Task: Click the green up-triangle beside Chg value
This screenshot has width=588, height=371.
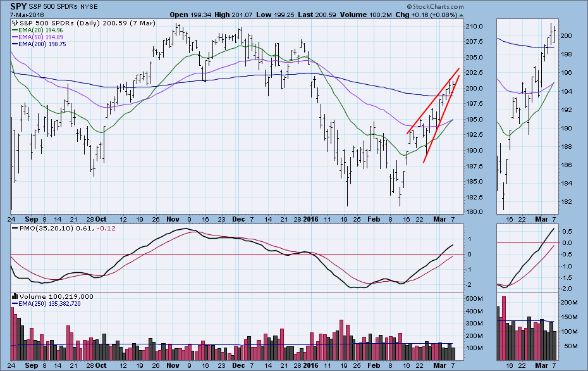Action: pyautogui.click(x=461, y=15)
